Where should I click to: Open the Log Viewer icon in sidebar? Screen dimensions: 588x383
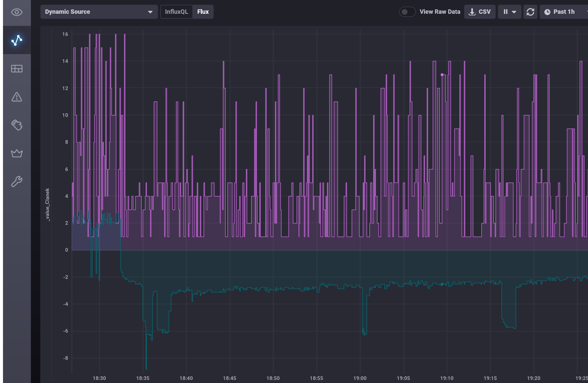pyautogui.click(x=17, y=125)
